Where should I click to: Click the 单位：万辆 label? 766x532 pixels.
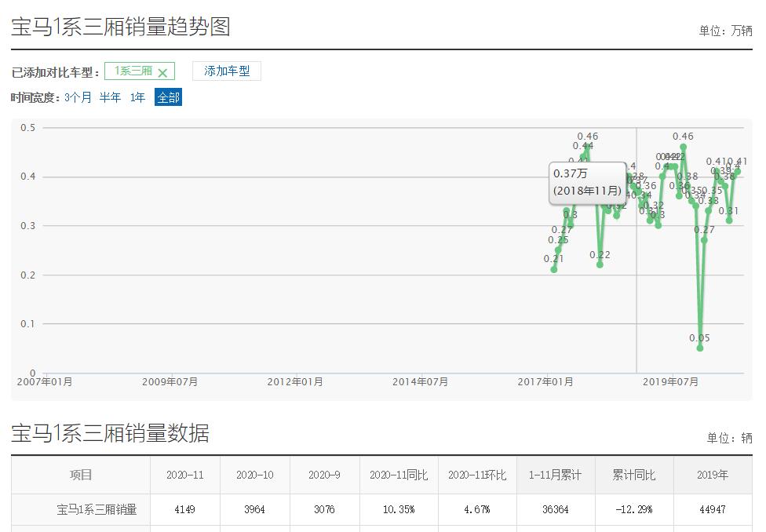pos(725,31)
